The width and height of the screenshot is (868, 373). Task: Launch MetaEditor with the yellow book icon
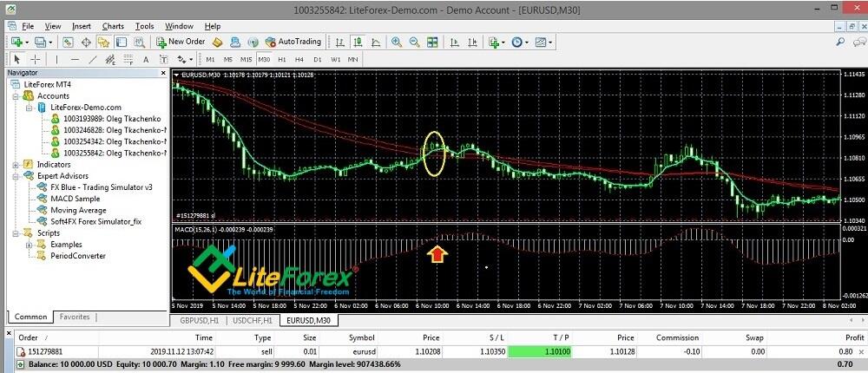pos(218,42)
